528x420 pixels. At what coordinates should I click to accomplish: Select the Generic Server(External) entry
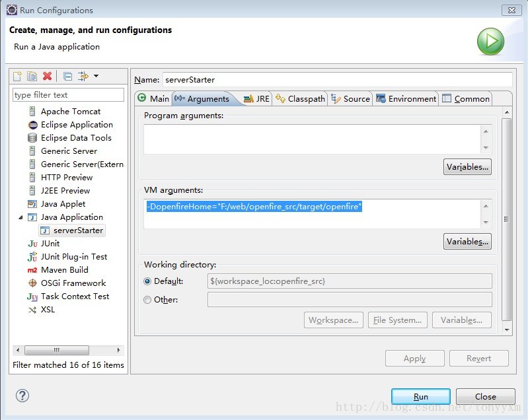[x=82, y=164]
